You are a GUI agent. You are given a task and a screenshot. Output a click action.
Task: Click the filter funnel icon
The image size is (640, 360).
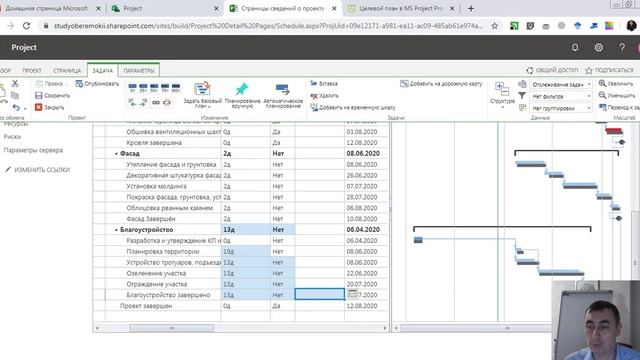click(x=522, y=96)
